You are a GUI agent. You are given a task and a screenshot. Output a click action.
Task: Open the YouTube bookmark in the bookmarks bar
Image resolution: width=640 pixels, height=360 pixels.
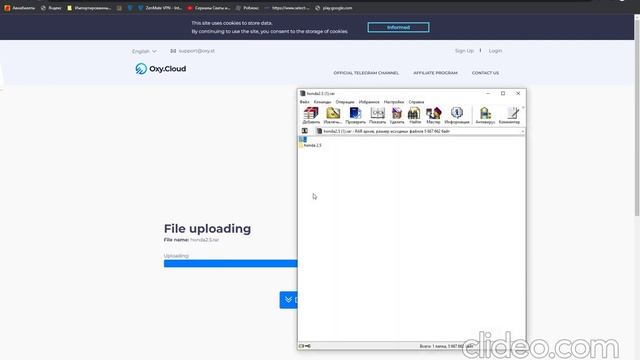coord(209,8)
